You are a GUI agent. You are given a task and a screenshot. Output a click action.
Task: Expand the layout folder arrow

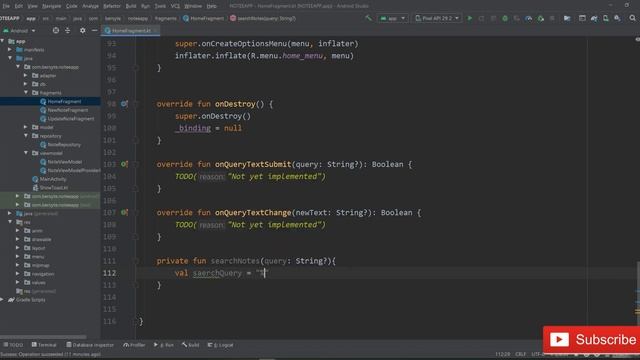(18, 248)
